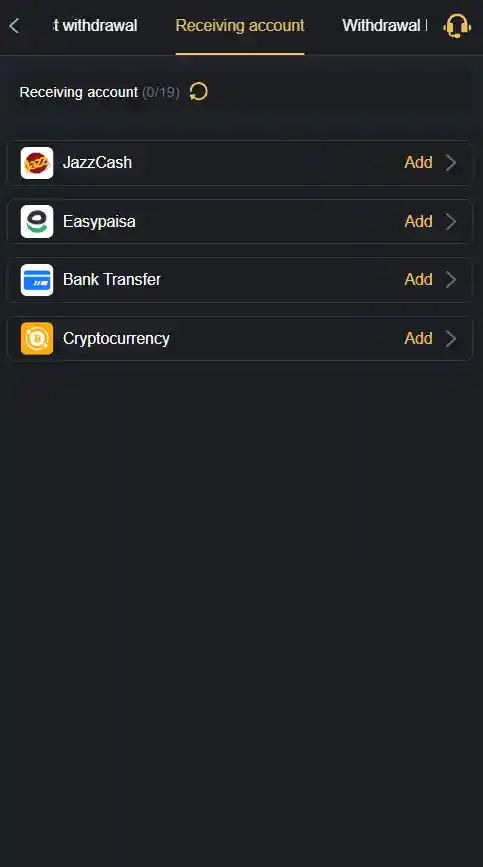The width and height of the screenshot is (483, 867).
Task: Tap the JazzCash logo icon
Action: tap(37, 163)
